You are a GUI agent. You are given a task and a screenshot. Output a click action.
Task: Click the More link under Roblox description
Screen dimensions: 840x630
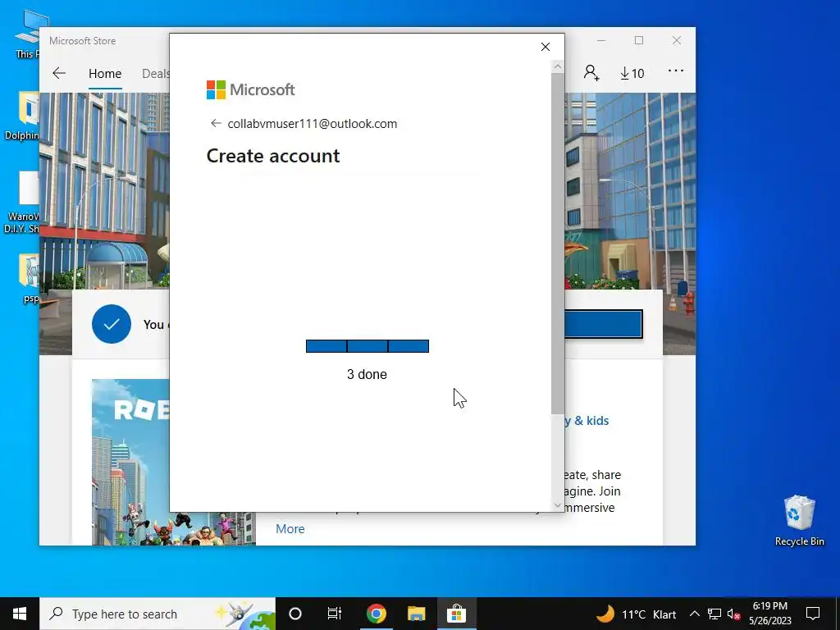click(290, 529)
